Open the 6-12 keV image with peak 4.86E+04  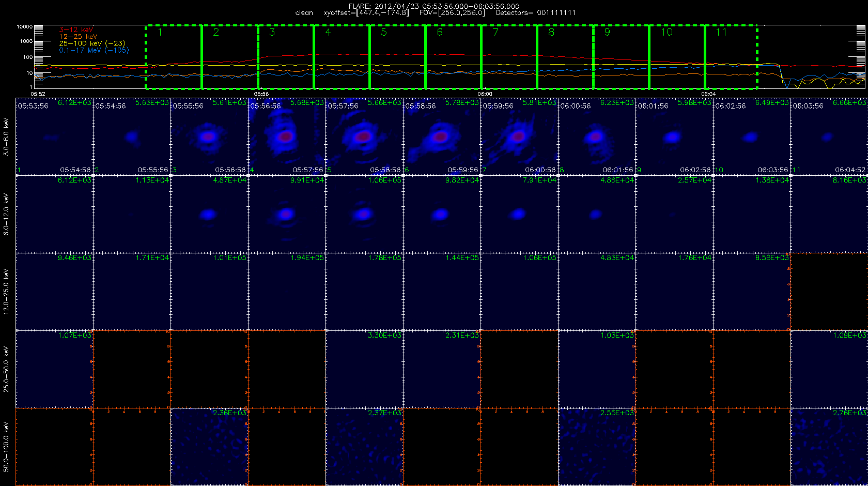coord(597,214)
